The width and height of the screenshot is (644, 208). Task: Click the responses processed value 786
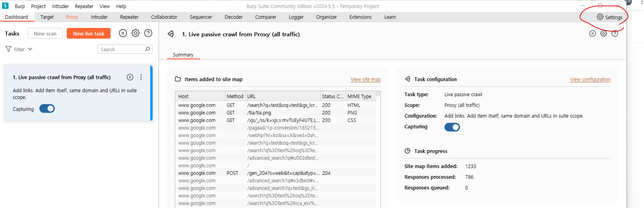tap(469, 177)
